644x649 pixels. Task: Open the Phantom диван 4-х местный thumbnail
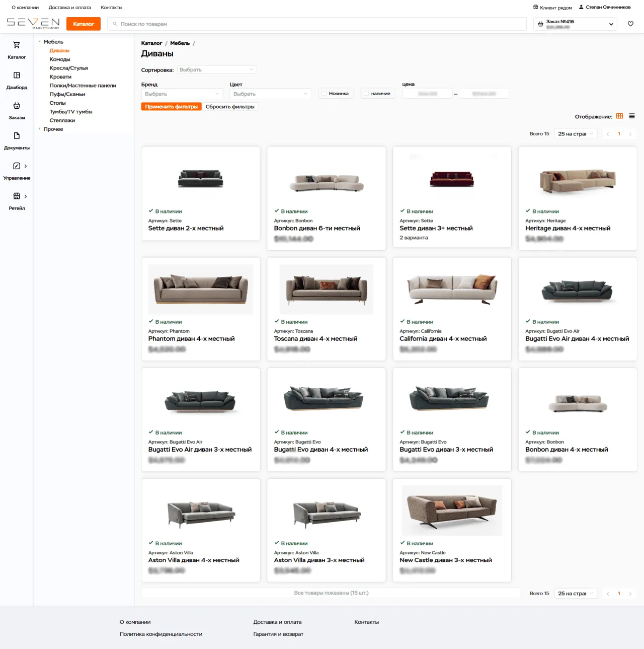coord(201,290)
